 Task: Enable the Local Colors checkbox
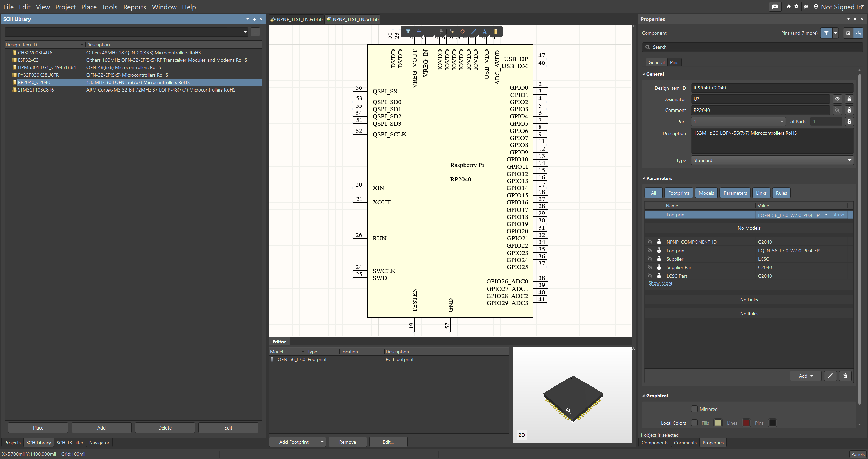click(x=694, y=423)
